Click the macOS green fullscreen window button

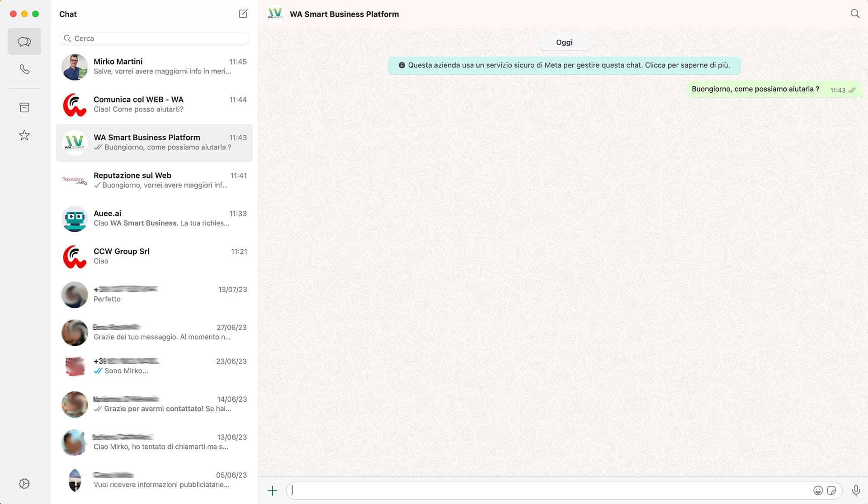(x=35, y=14)
